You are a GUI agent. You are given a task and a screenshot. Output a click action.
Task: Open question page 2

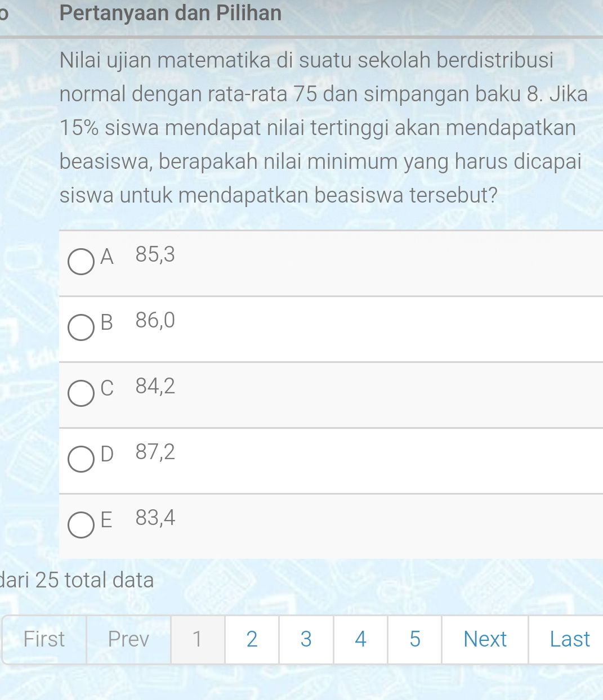pos(252,639)
